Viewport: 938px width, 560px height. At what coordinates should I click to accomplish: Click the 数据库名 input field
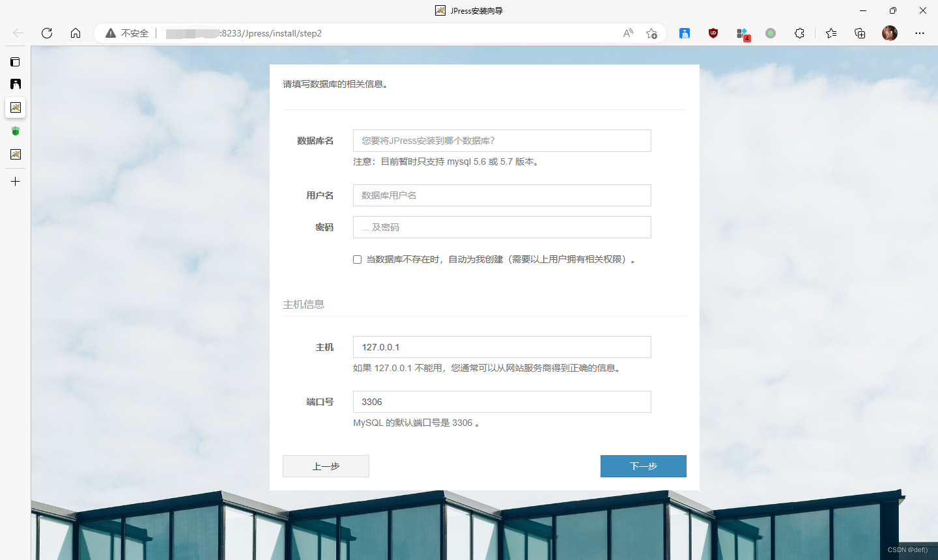point(502,141)
